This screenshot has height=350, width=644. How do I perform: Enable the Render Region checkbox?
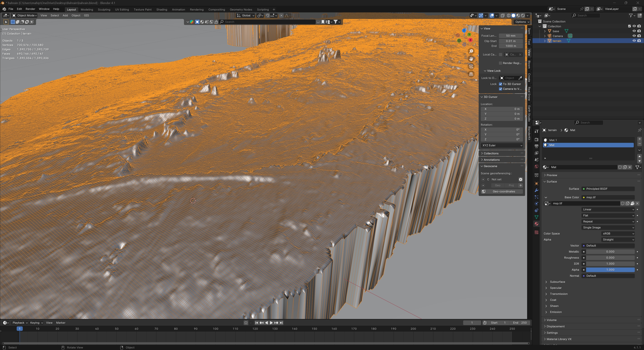coord(500,63)
